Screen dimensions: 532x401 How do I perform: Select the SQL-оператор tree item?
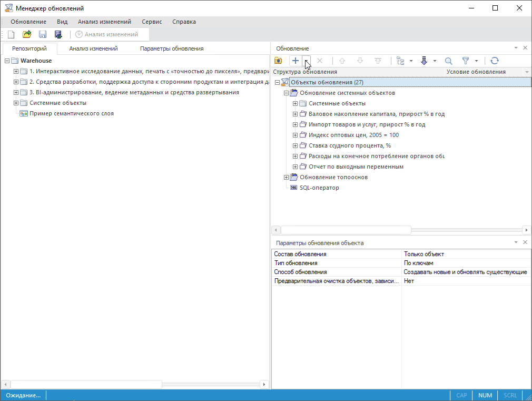319,188
